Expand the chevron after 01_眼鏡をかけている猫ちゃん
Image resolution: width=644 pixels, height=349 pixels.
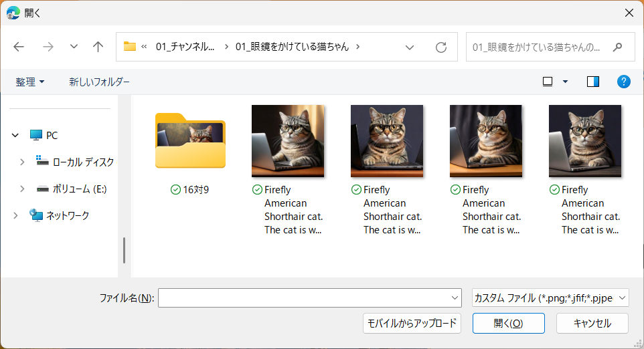358,47
